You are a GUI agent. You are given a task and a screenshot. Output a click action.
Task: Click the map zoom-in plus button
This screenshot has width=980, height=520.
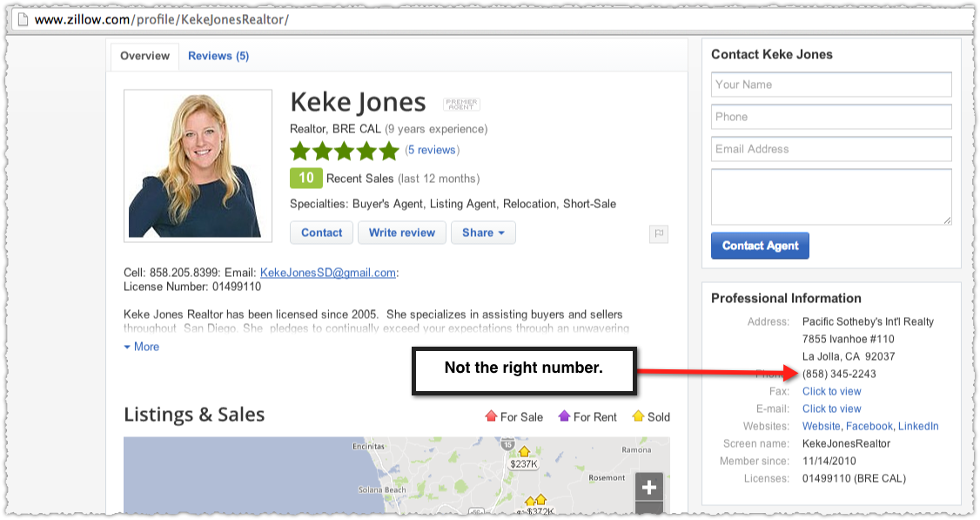pos(648,487)
